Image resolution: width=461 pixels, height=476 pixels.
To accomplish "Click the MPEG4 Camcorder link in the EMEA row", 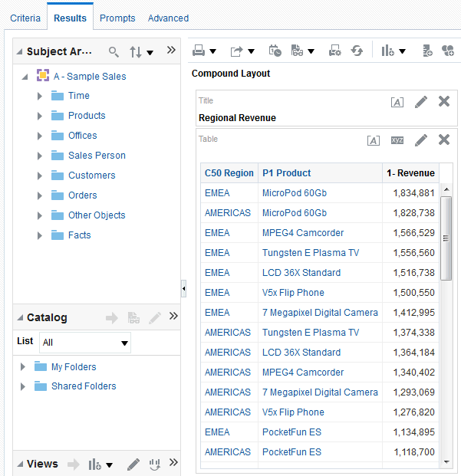I will (302, 233).
